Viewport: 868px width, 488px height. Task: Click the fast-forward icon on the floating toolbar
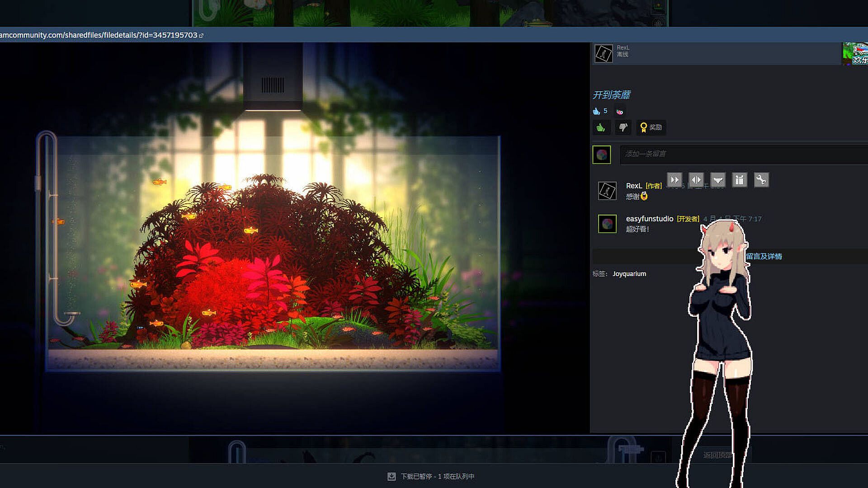(x=675, y=180)
